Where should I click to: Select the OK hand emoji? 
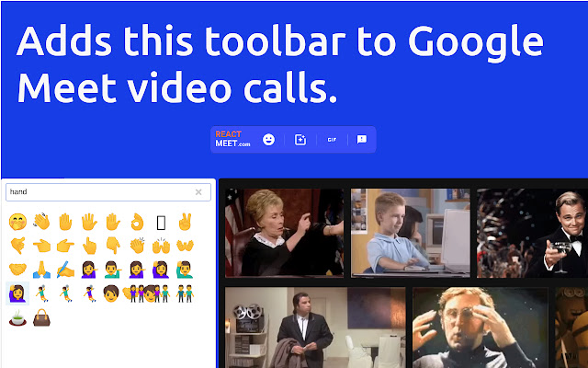click(x=137, y=222)
